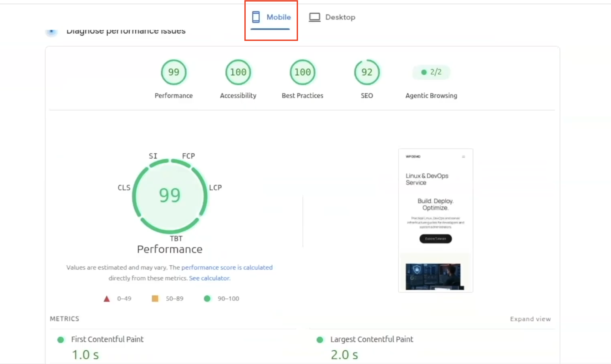Click the TBT label on the gauge
611x364 pixels.
(x=176, y=238)
